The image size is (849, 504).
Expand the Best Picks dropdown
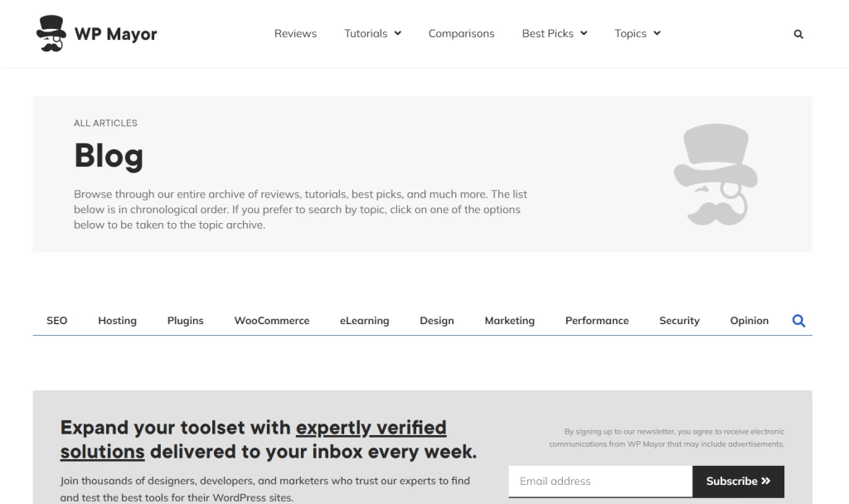tap(554, 33)
